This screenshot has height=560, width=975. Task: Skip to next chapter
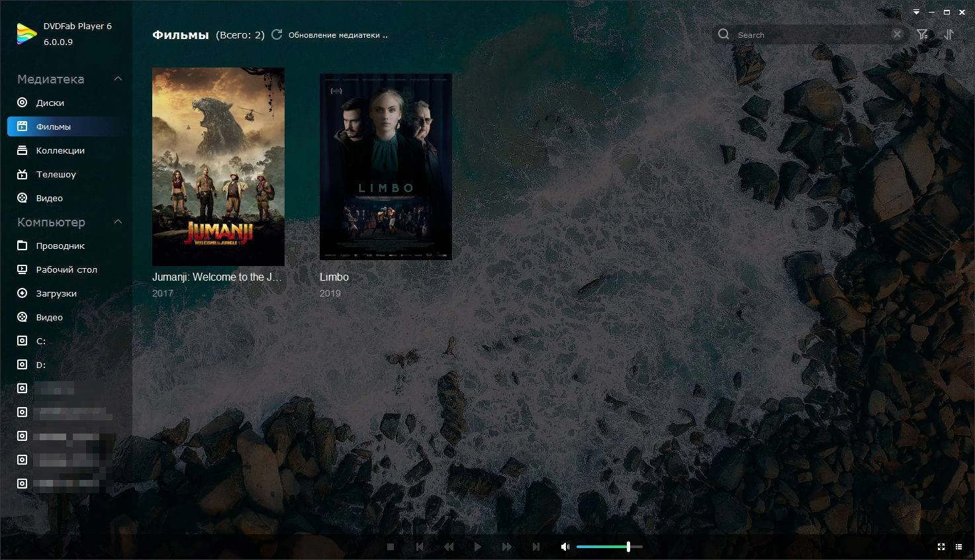pos(536,547)
